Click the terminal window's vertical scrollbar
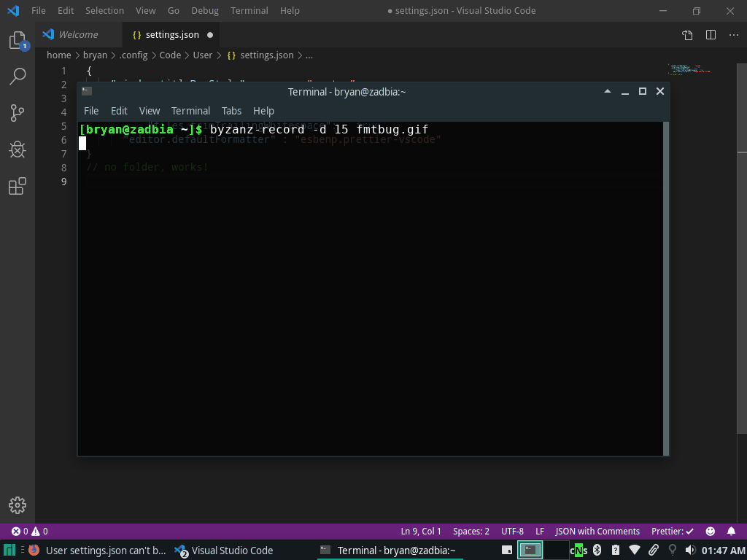This screenshot has height=560, width=747. click(666, 288)
